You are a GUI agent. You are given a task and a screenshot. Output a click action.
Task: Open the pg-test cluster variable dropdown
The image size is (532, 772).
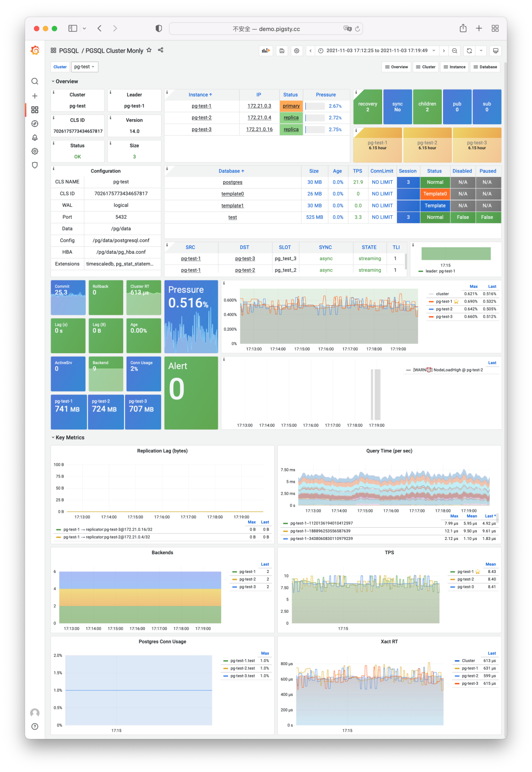(x=85, y=67)
